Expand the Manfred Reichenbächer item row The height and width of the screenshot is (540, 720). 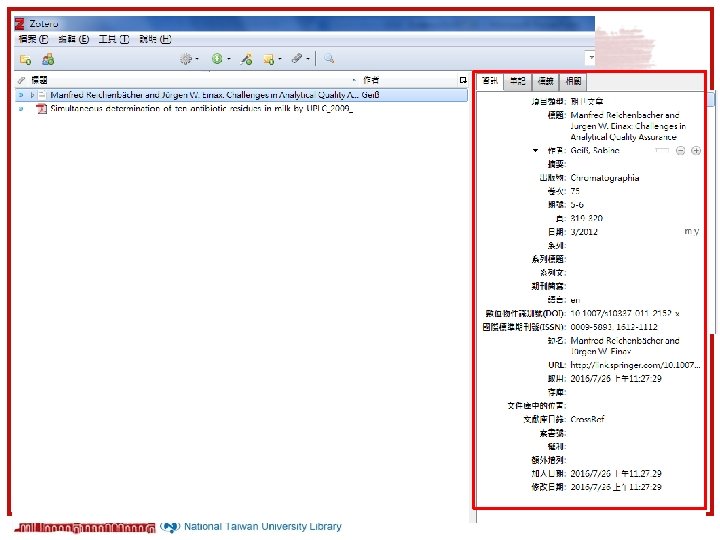32,95
